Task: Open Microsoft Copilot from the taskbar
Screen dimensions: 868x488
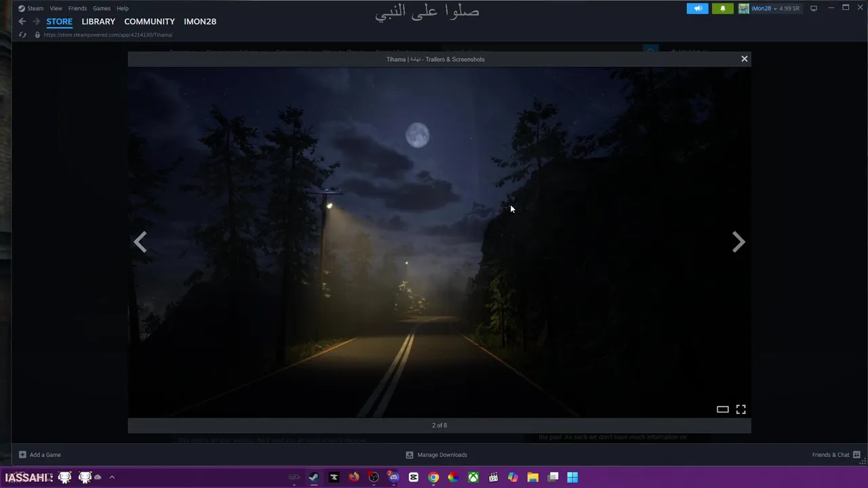Action: pos(513,477)
